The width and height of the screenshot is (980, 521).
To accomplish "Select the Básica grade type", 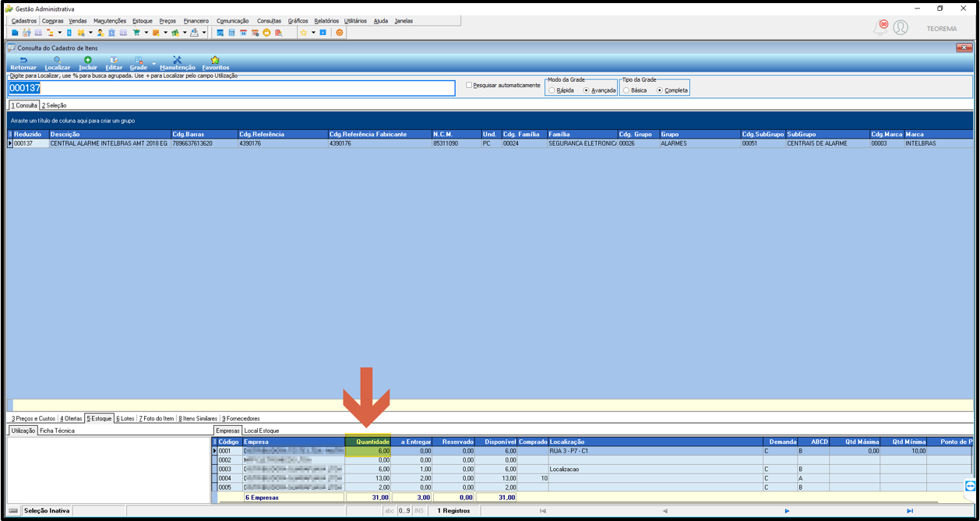I will [x=626, y=90].
